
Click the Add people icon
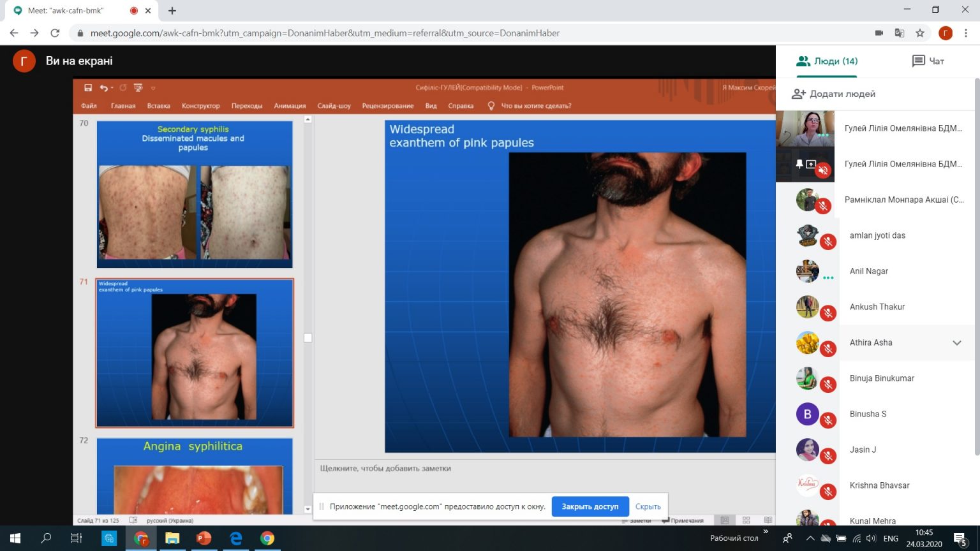click(798, 94)
